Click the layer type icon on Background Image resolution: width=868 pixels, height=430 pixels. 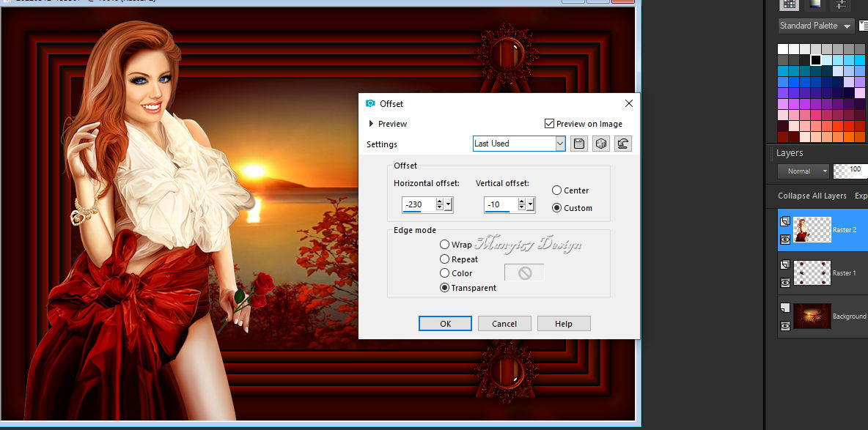[x=784, y=307]
